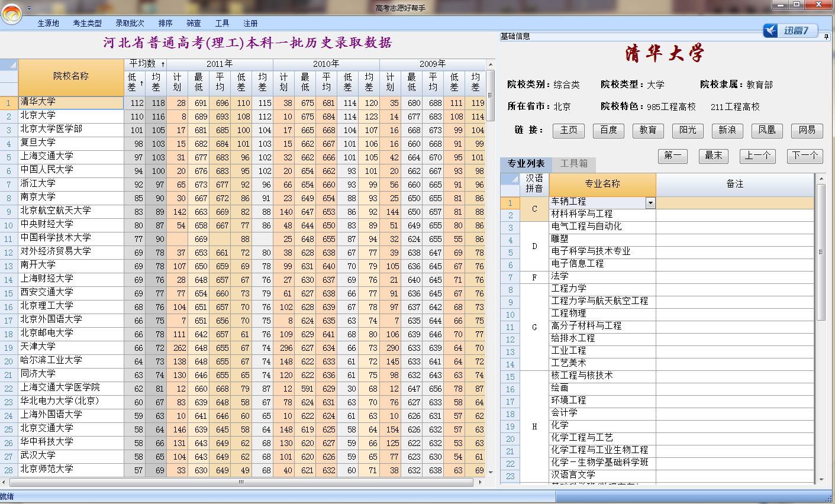Image resolution: width=835 pixels, height=504 pixels.
Task: Open the 注册 menu
Action: coord(251,23)
